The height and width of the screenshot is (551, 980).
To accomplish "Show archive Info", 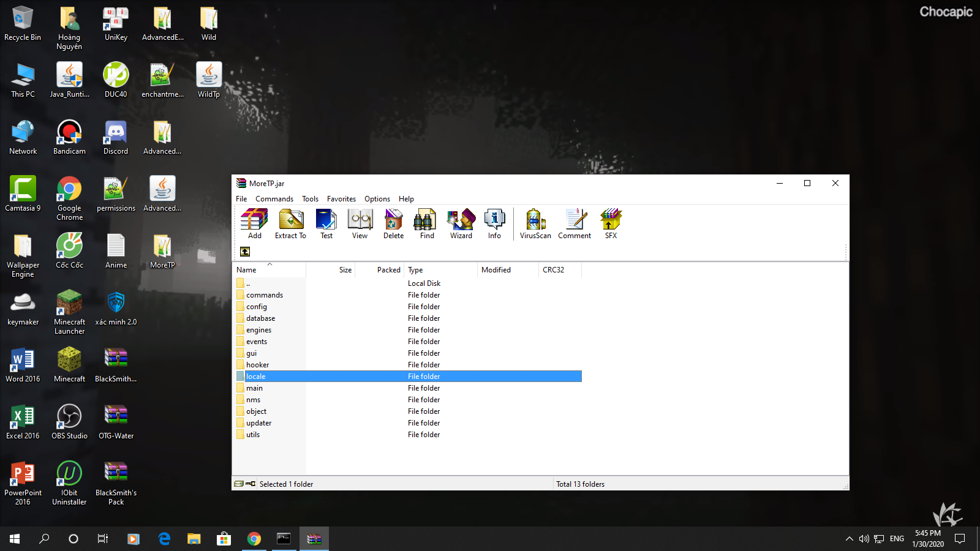I will pyautogui.click(x=494, y=224).
